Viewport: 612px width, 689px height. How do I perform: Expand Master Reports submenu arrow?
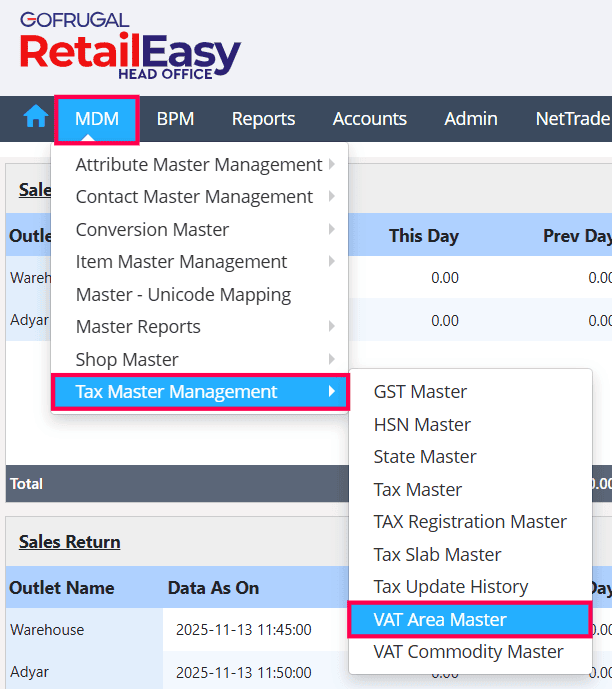tap(332, 326)
